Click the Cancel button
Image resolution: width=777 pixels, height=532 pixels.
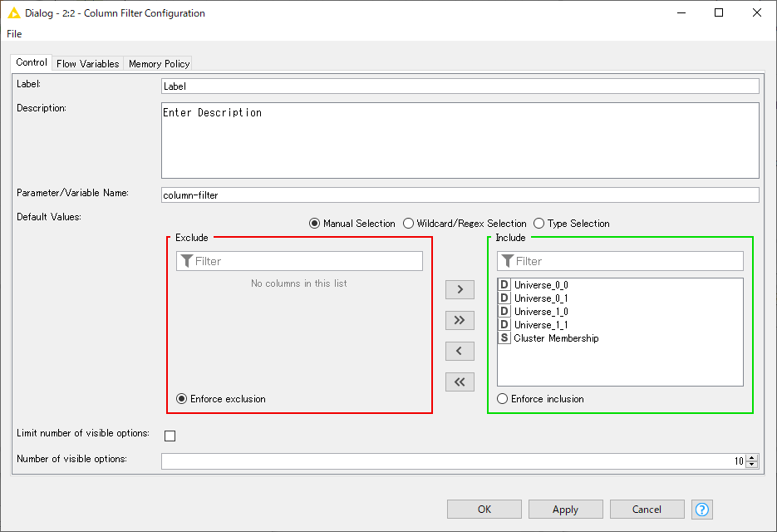point(647,510)
